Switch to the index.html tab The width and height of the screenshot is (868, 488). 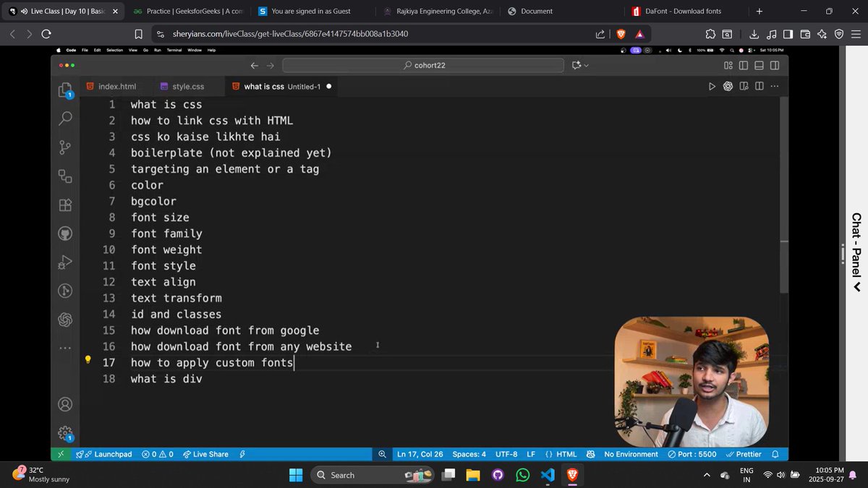coord(116,86)
